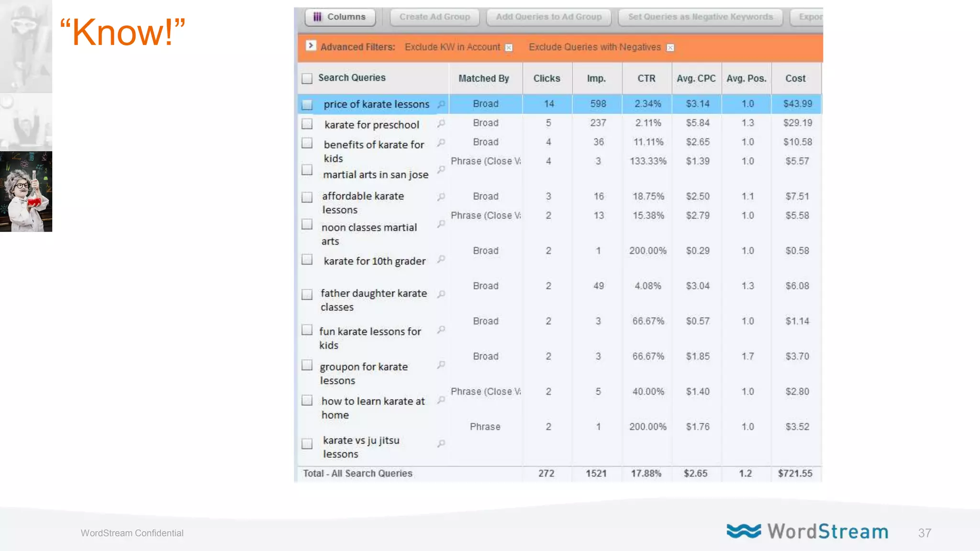The image size is (980, 551).
Task: Click Add Queries to Ad Group button
Action: click(549, 17)
